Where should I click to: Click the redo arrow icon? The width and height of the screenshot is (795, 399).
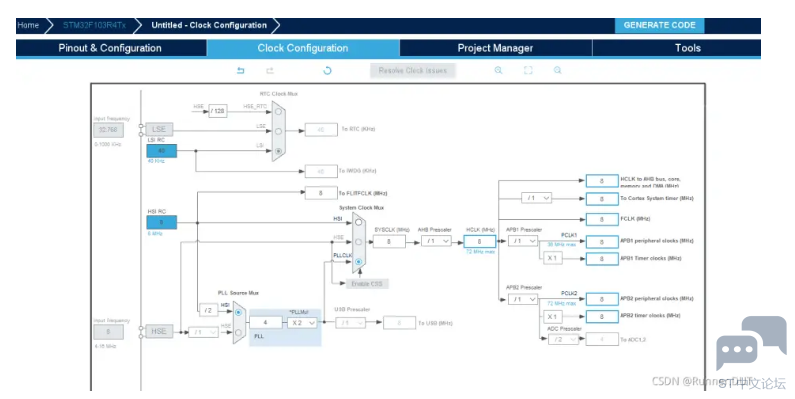click(x=270, y=70)
